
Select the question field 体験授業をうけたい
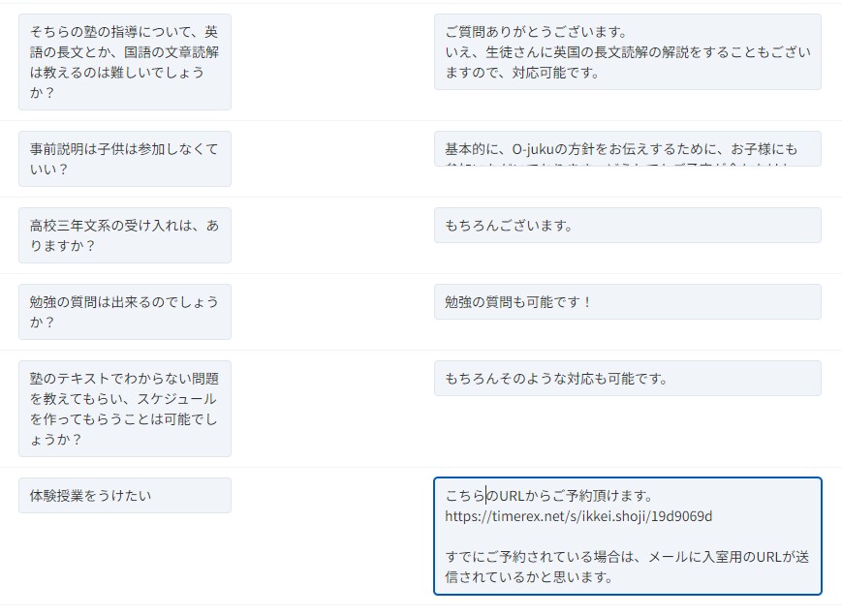click(125, 496)
